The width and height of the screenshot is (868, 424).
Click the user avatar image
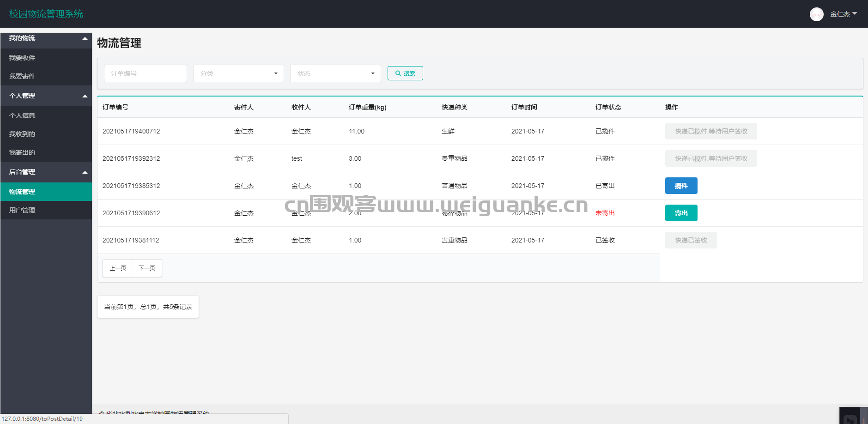pyautogui.click(x=816, y=14)
